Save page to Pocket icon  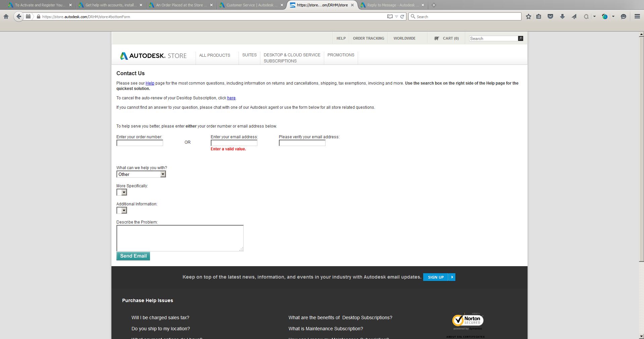(x=550, y=16)
